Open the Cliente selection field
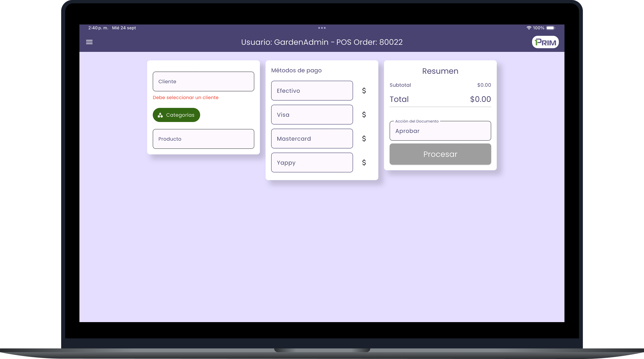 click(x=203, y=81)
